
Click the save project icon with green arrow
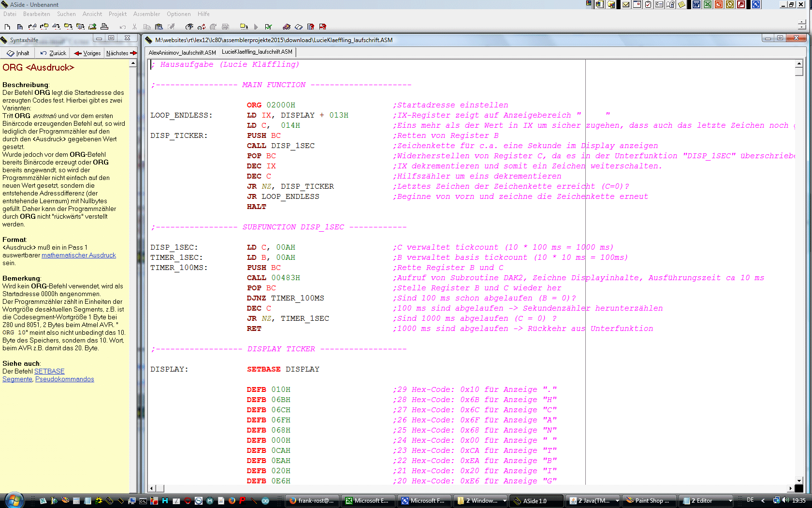[x=92, y=27]
